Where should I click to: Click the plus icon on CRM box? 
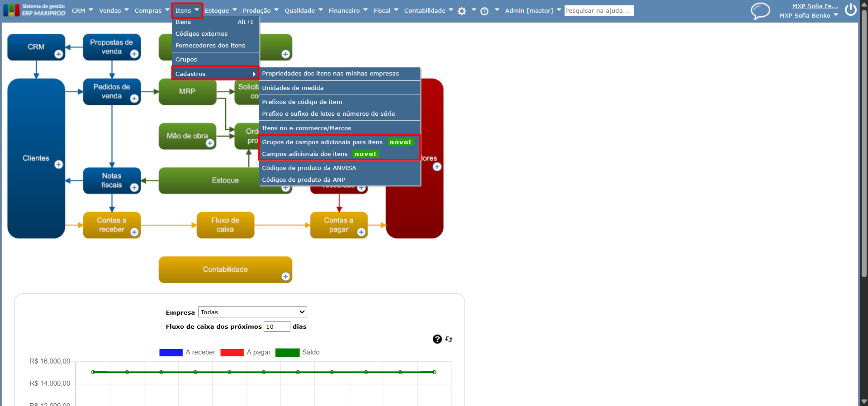click(59, 54)
